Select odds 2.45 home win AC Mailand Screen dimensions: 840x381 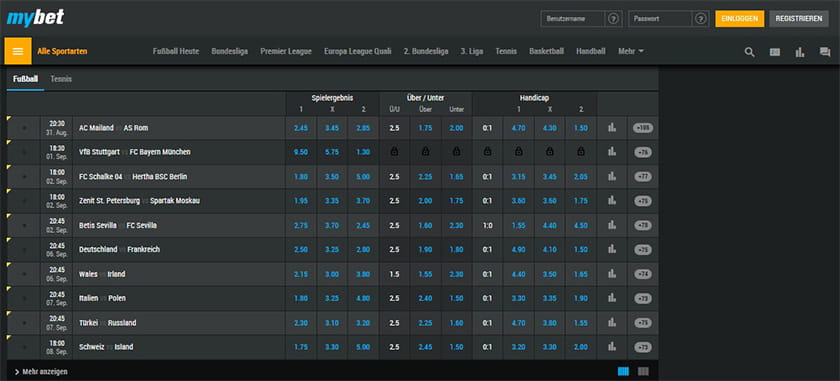click(x=301, y=128)
